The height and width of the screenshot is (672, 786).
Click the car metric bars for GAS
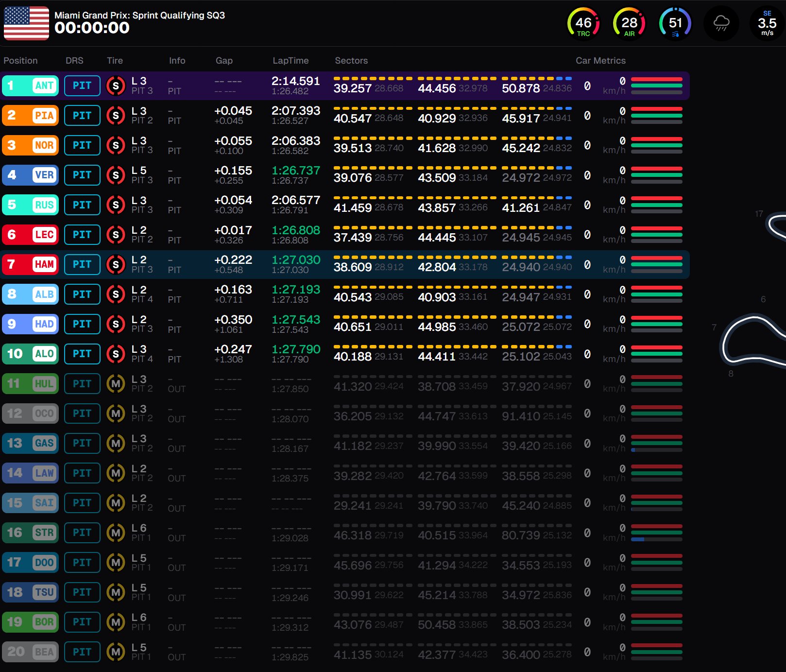(x=657, y=443)
